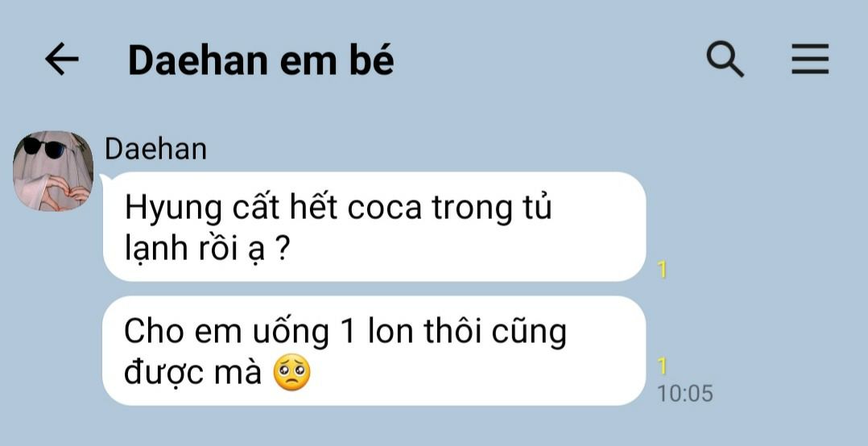Select the message starting "Hyung cất hết coca"
The image size is (868, 446).
(x=374, y=227)
